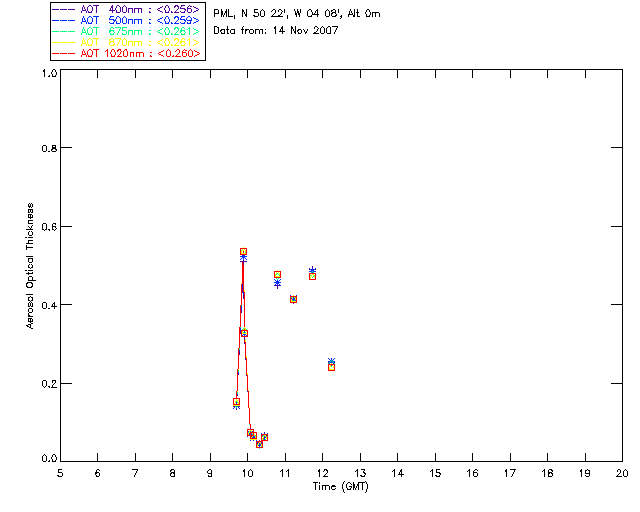The image size is (640, 512).
Task: Click the AOT 500nm legend entry
Action: [x=126, y=20]
